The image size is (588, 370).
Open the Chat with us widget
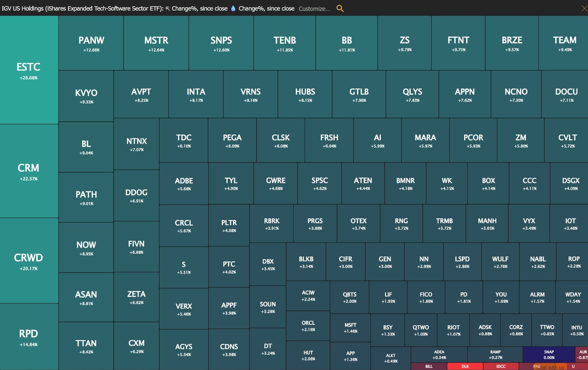(x=550, y=367)
